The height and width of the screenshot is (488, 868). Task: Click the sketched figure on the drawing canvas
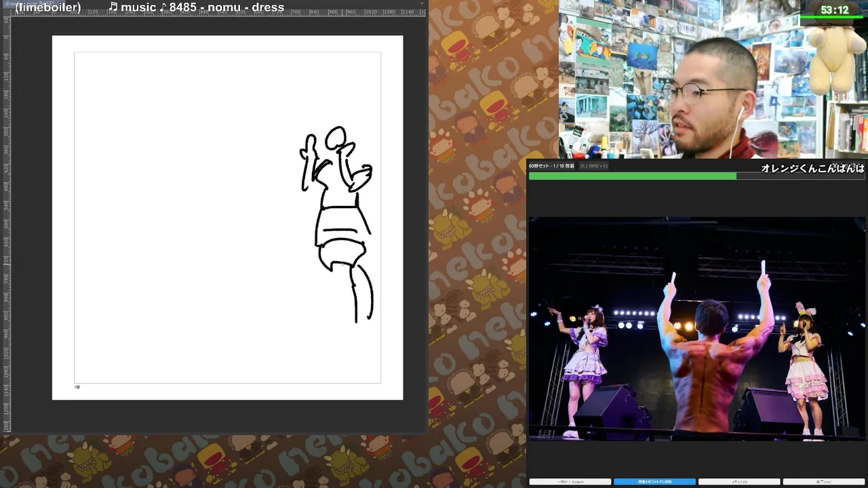(x=337, y=224)
